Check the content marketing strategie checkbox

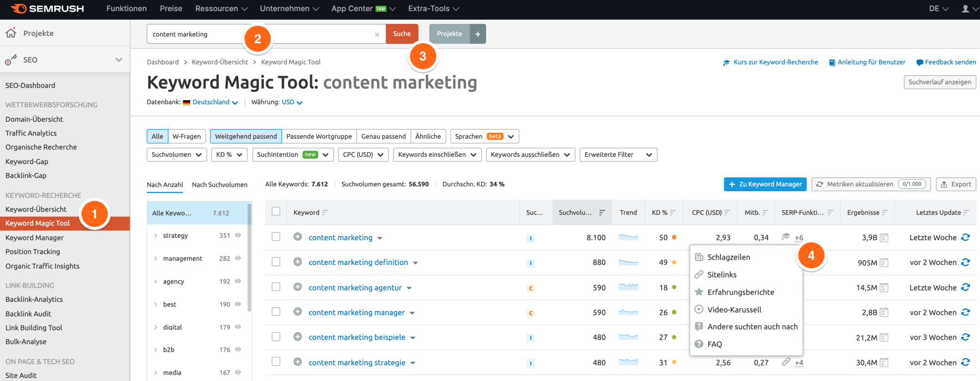(x=276, y=362)
